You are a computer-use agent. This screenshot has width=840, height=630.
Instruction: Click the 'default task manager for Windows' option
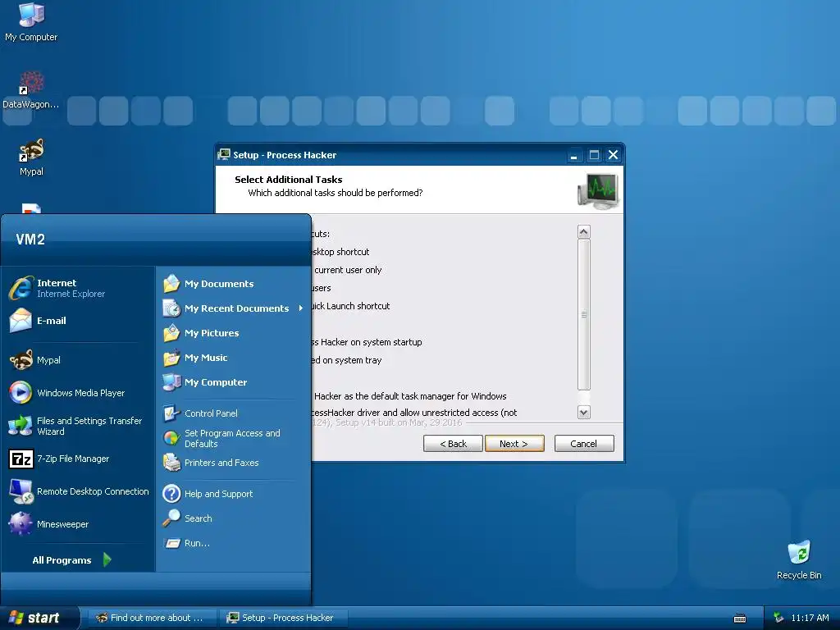[410, 396]
